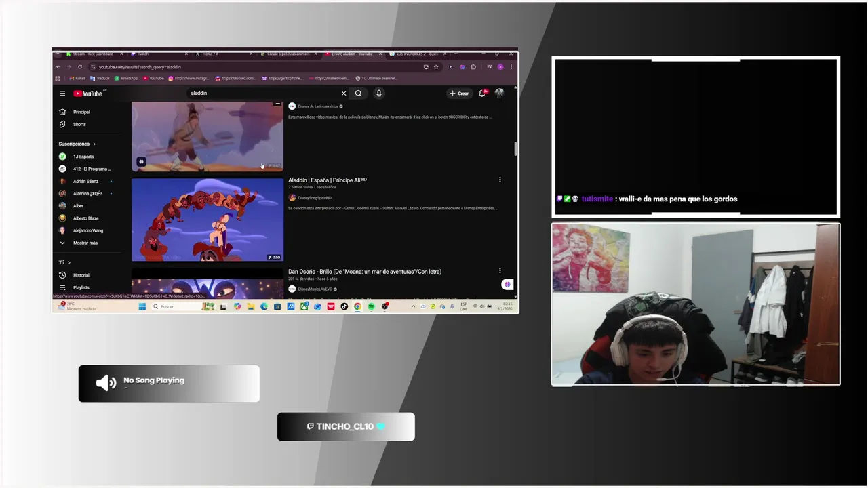Screen dimensions: 868x488
Task: Open the Alber channel
Action: 79,205
